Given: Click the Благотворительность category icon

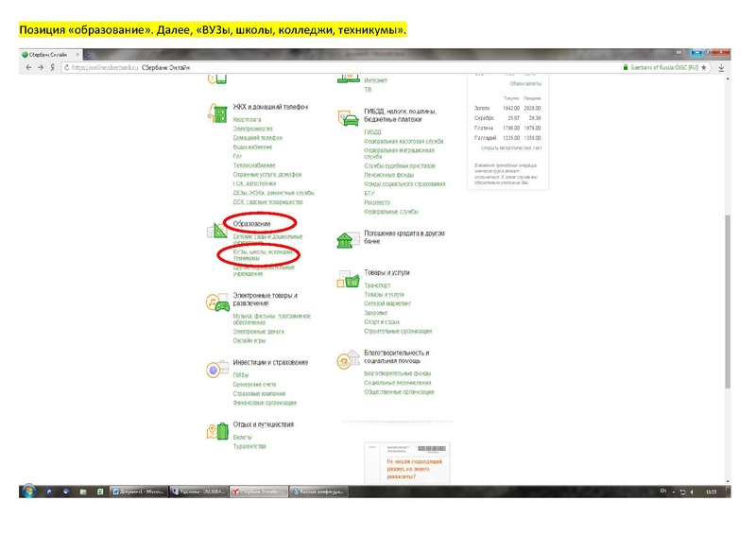Looking at the screenshot, I should click(x=347, y=361).
